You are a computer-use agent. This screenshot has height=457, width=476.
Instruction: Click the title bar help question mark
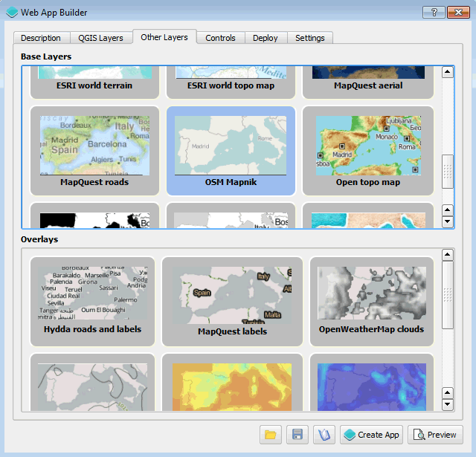(434, 12)
